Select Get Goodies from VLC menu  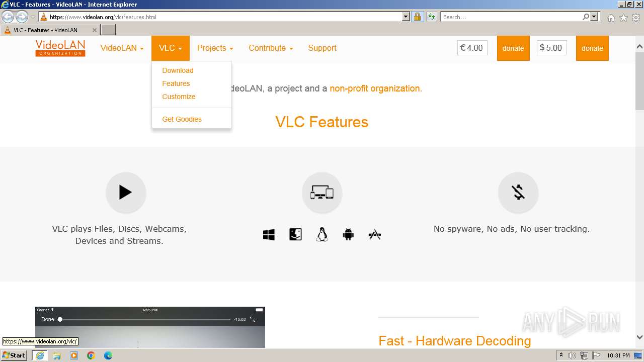click(182, 119)
